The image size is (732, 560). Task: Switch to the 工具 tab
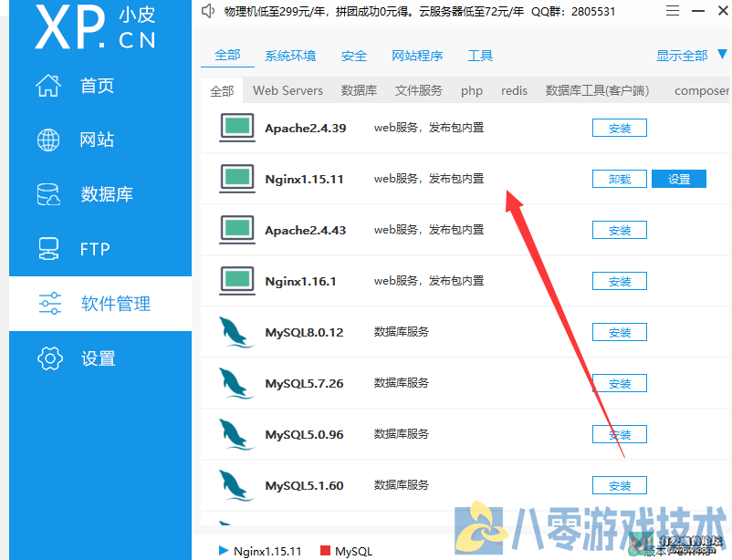pyautogui.click(x=480, y=56)
